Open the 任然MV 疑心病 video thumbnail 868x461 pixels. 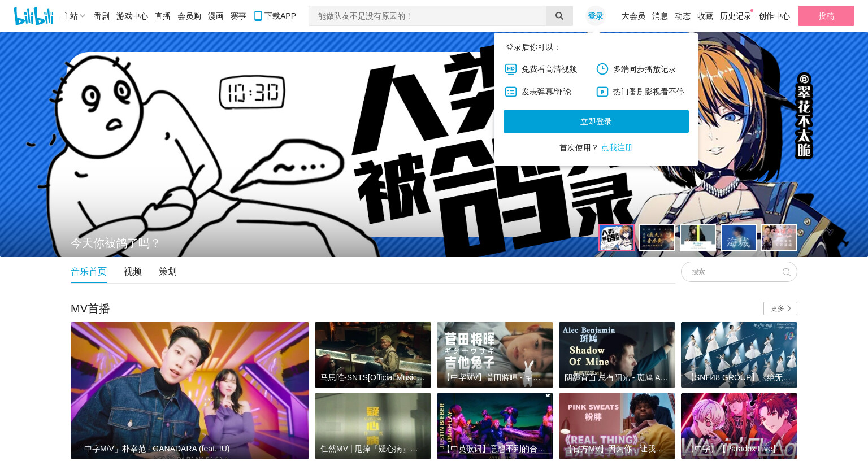pyautogui.click(x=373, y=426)
